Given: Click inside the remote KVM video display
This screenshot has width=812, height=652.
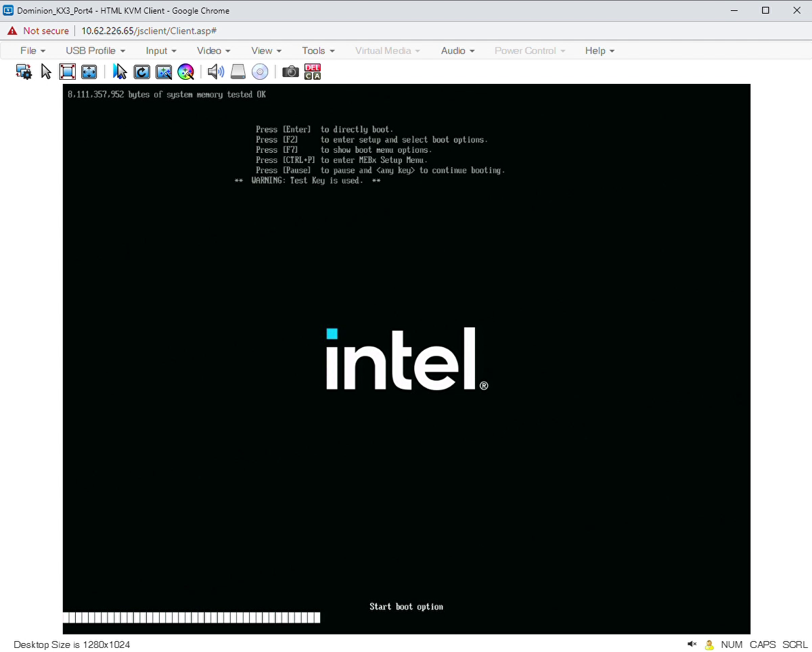Looking at the screenshot, I should [407, 359].
